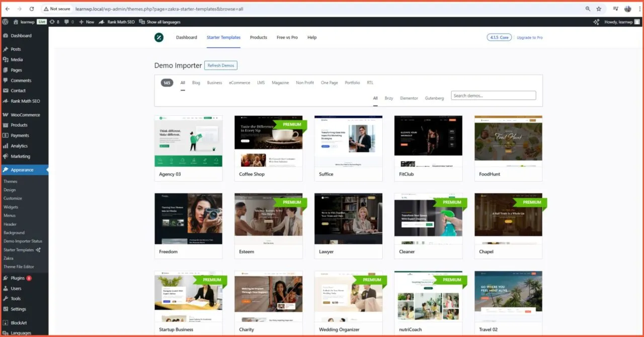
Task: Open WooCommerce from the sidebar icon
Action: (x=7, y=114)
